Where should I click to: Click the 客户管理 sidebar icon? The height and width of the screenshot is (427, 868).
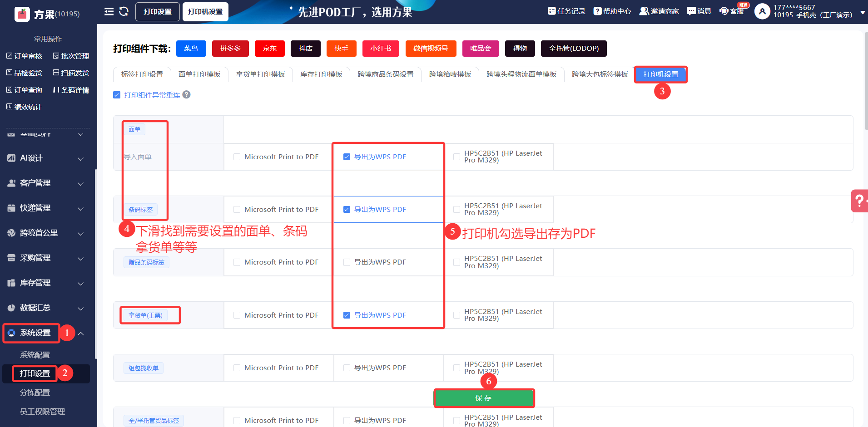click(x=11, y=183)
